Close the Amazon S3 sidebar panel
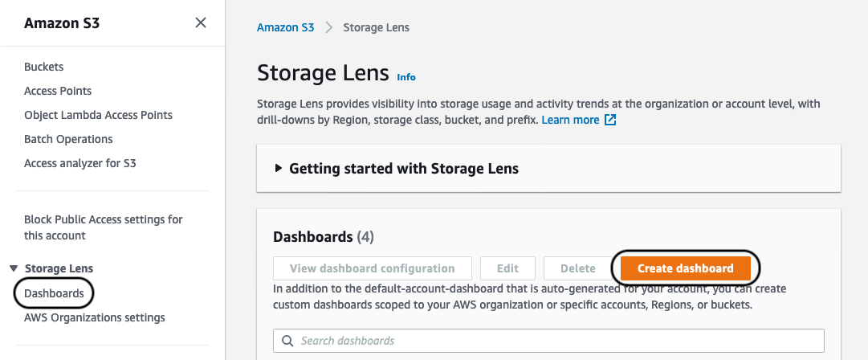This screenshot has height=360, width=868. coord(201,22)
